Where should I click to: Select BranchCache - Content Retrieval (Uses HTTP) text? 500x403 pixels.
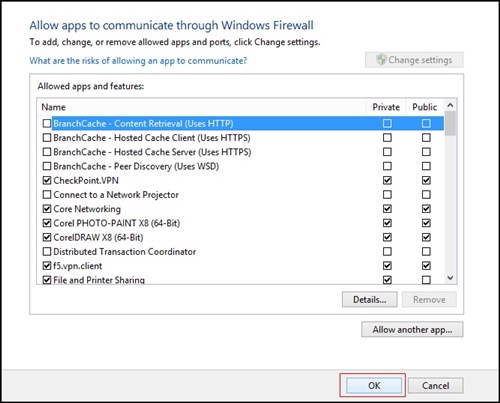143,124
